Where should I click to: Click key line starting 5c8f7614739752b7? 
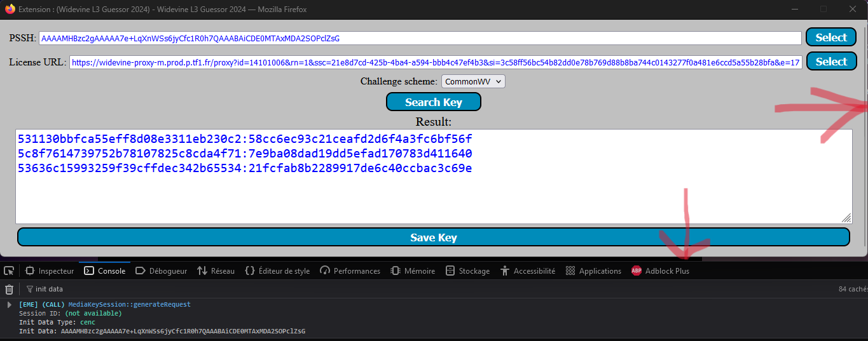245,154
